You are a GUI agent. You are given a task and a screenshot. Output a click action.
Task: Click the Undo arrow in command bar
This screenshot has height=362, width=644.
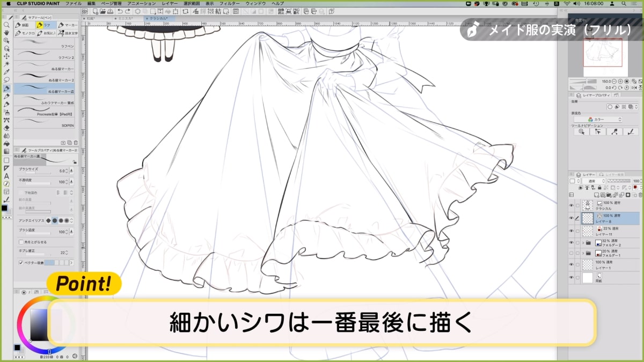click(120, 11)
